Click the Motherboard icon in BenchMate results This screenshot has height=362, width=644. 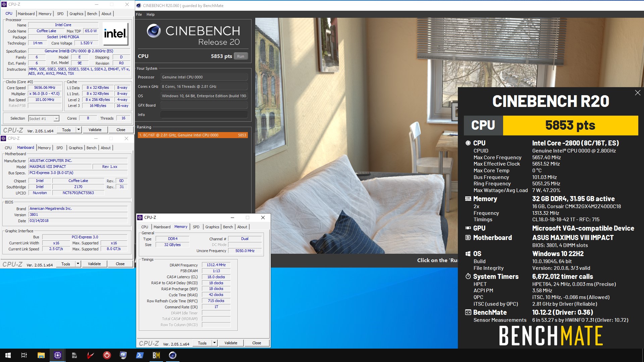pyautogui.click(x=468, y=238)
